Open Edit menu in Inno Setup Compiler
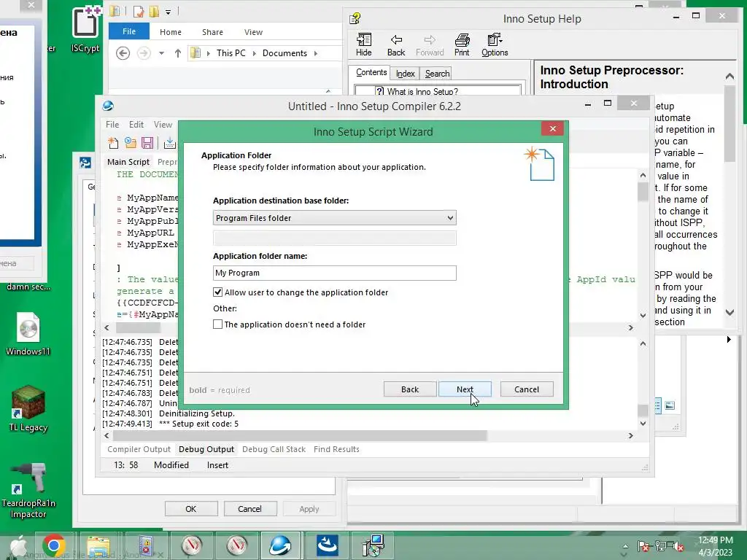The height and width of the screenshot is (560, 747). (x=136, y=124)
